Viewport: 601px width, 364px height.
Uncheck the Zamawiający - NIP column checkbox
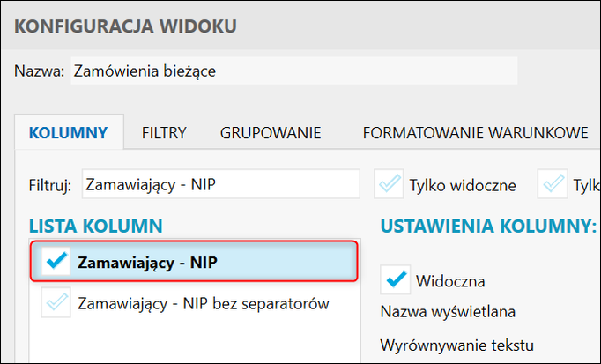[56, 262]
